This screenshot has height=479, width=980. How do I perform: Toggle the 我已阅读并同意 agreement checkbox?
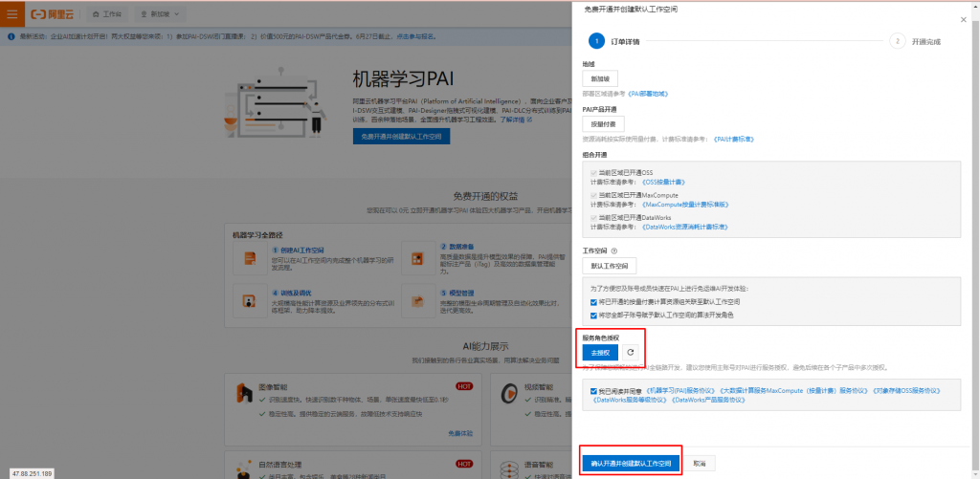coord(593,391)
